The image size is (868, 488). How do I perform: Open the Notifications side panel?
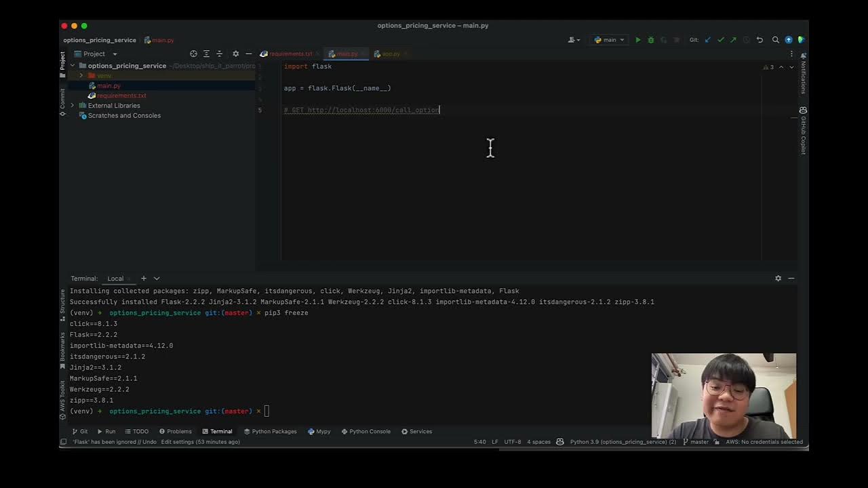[x=803, y=73]
